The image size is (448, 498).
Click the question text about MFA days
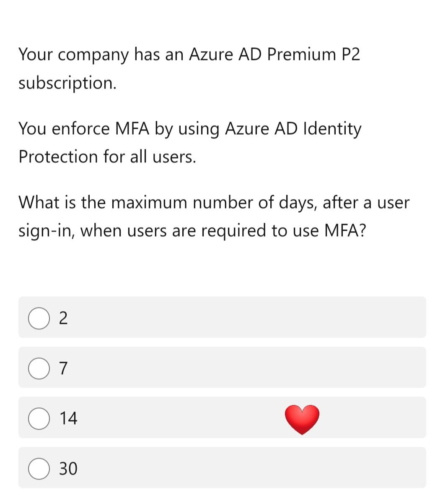pos(214,216)
